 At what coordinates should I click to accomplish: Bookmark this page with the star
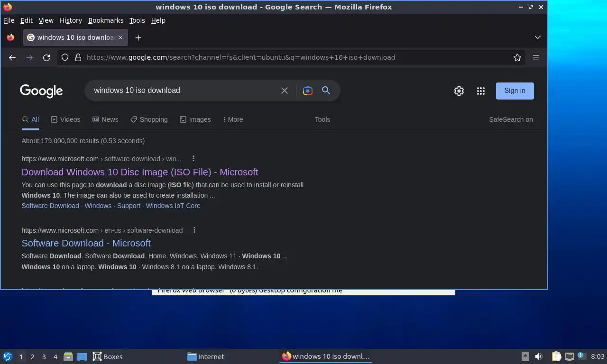coord(517,57)
